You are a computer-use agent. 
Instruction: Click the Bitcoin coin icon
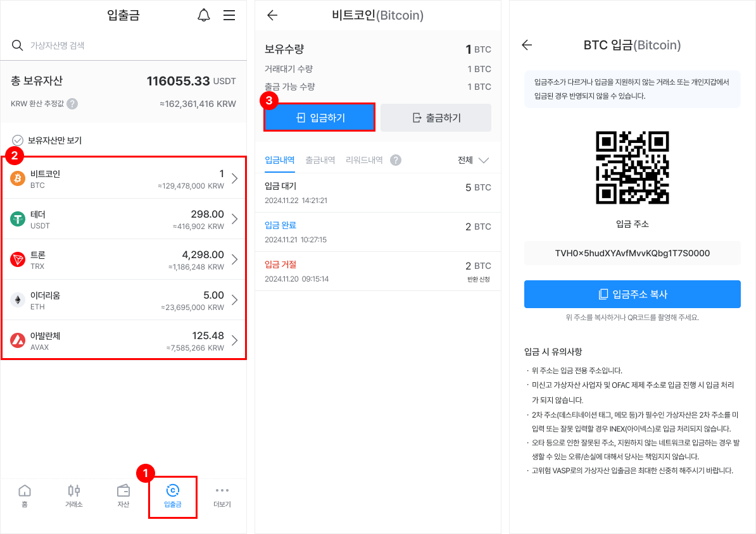click(x=18, y=178)
